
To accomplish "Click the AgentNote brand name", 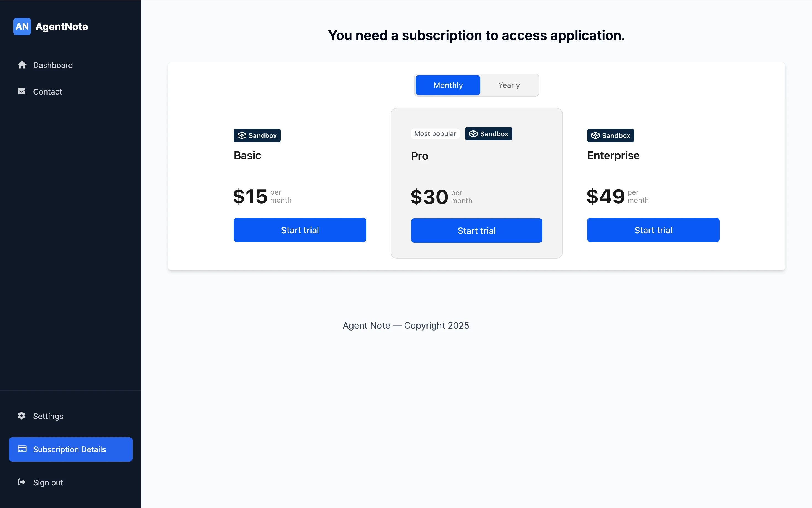I will pos(62,27).
